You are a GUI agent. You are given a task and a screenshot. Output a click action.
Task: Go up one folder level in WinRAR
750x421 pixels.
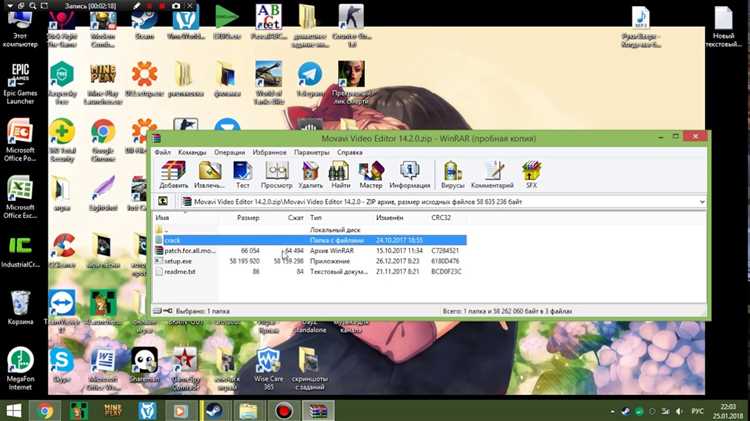[x=163, y=201]
